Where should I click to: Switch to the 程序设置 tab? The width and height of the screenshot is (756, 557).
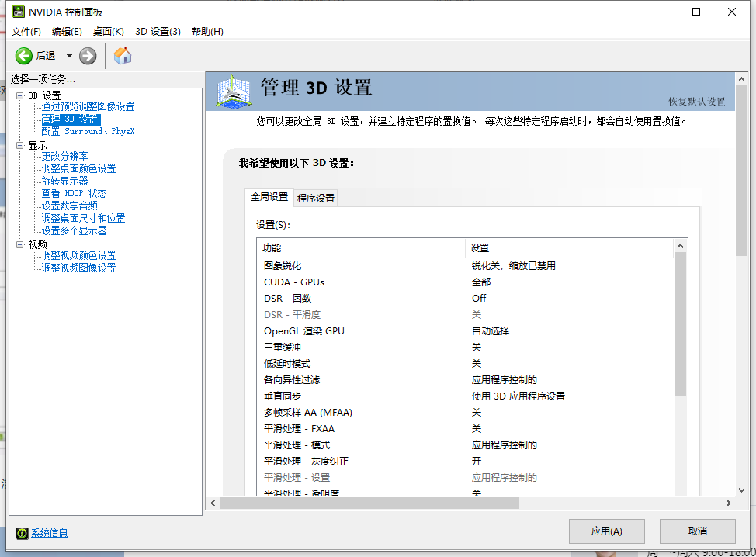(x=316, y=198)
